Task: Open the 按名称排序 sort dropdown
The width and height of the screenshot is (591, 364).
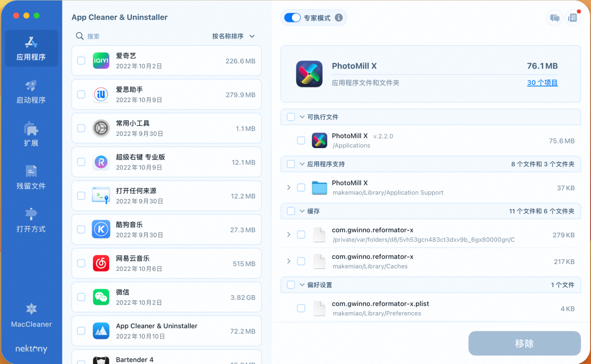Action: click(x=234, y=36)
